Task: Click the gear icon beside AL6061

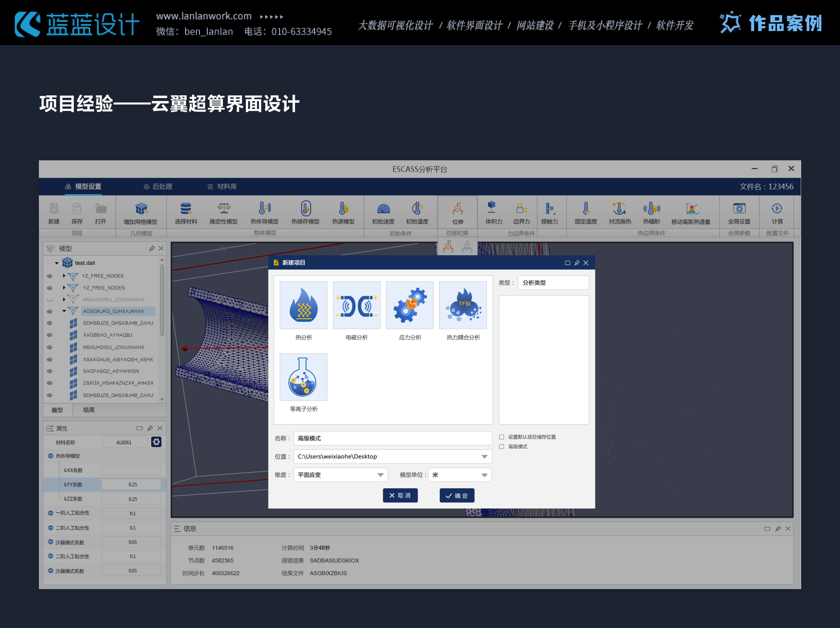Action: [x=156, y=442]
